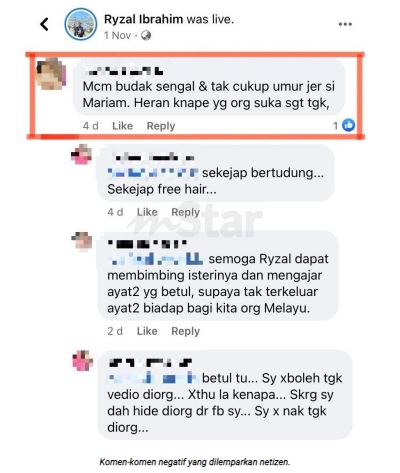Image resolution: width=400 pixels, height=473 pixels.
Task: Click the tagged name before 'betul tu'
Action: pos(154,378)
